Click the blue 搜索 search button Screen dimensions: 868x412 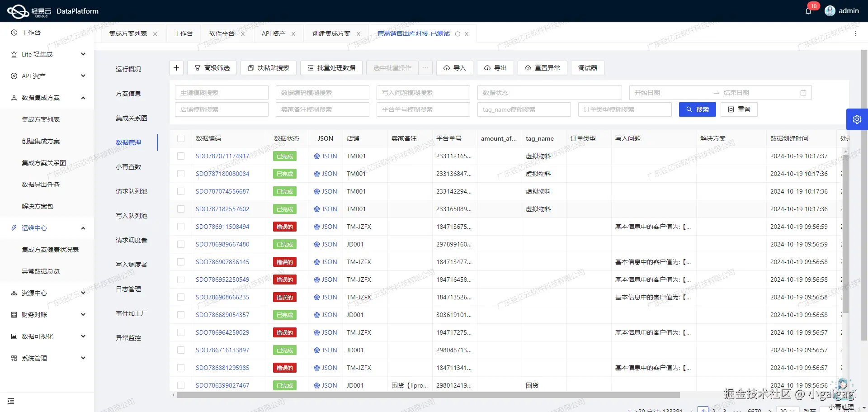(697, 109)
